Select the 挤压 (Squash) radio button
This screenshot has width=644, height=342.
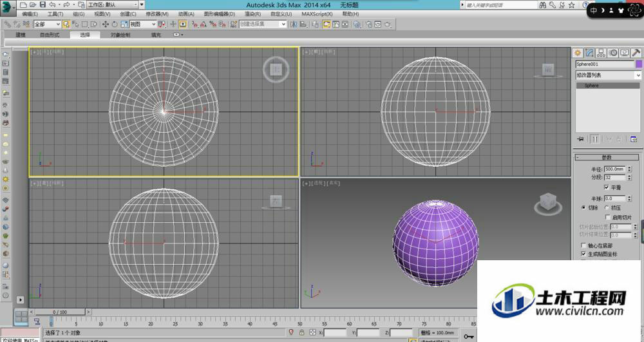pos(607,208)
